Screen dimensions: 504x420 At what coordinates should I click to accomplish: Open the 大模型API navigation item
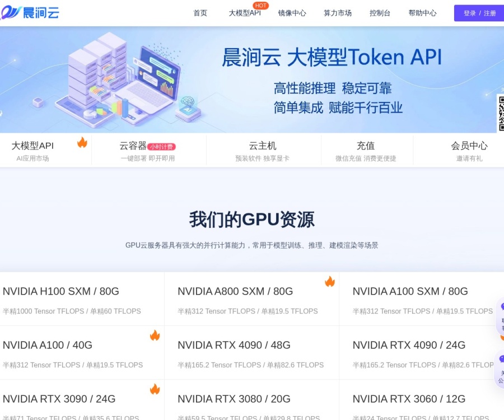(244, 13)
